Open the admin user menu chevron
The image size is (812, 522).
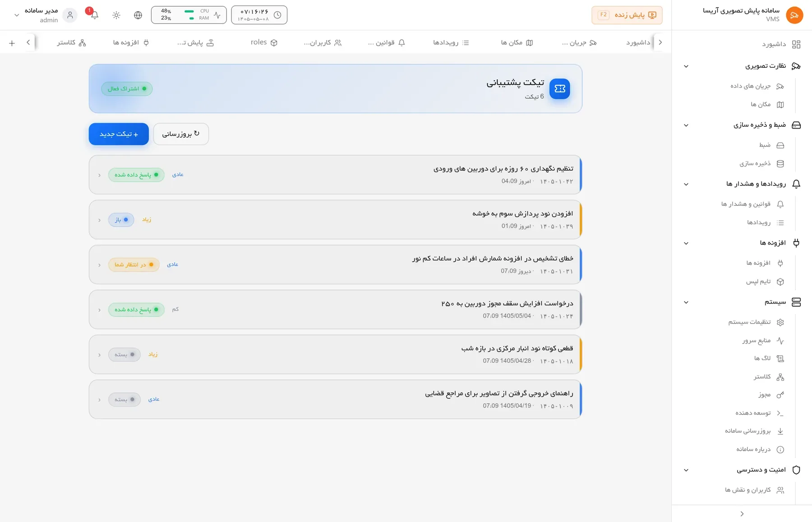[x=17, y=15]
